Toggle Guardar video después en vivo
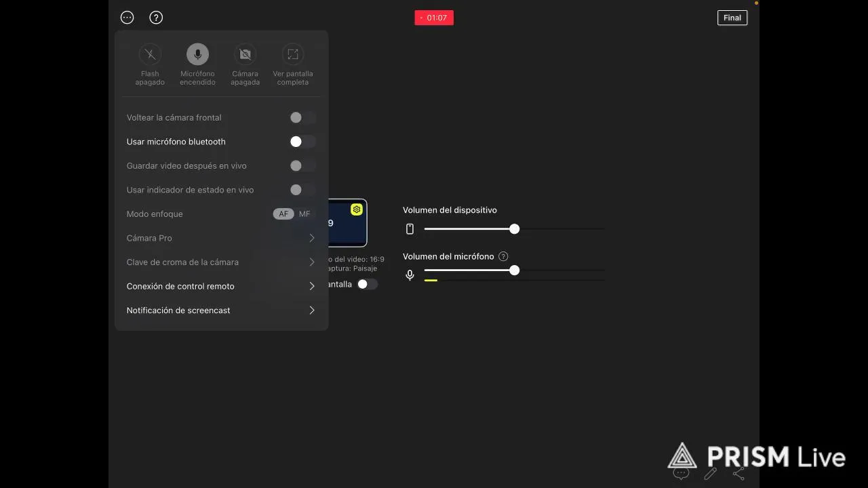The image size is (868, 488). [302, 166]
